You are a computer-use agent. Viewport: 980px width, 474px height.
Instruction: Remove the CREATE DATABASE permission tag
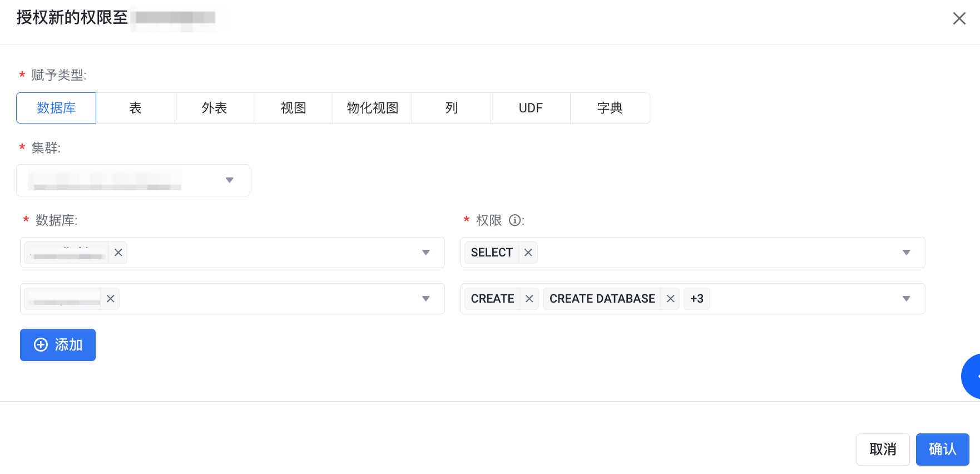670,299
